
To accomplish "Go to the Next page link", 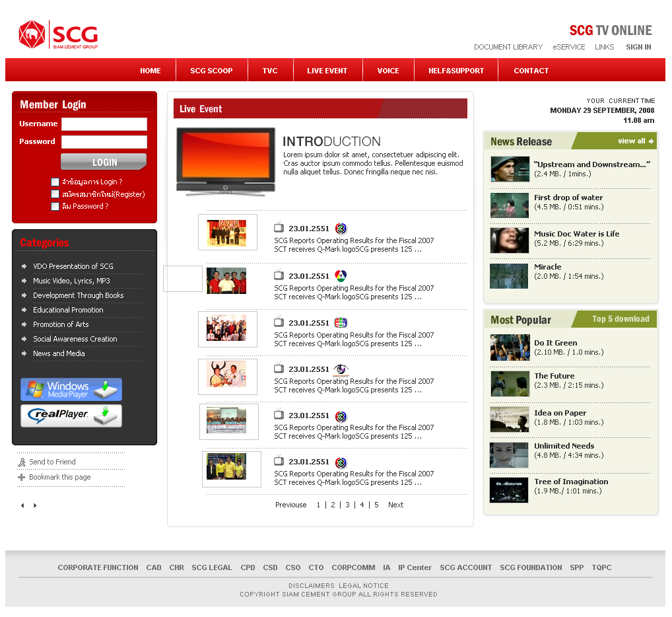I will coord(395,505).
